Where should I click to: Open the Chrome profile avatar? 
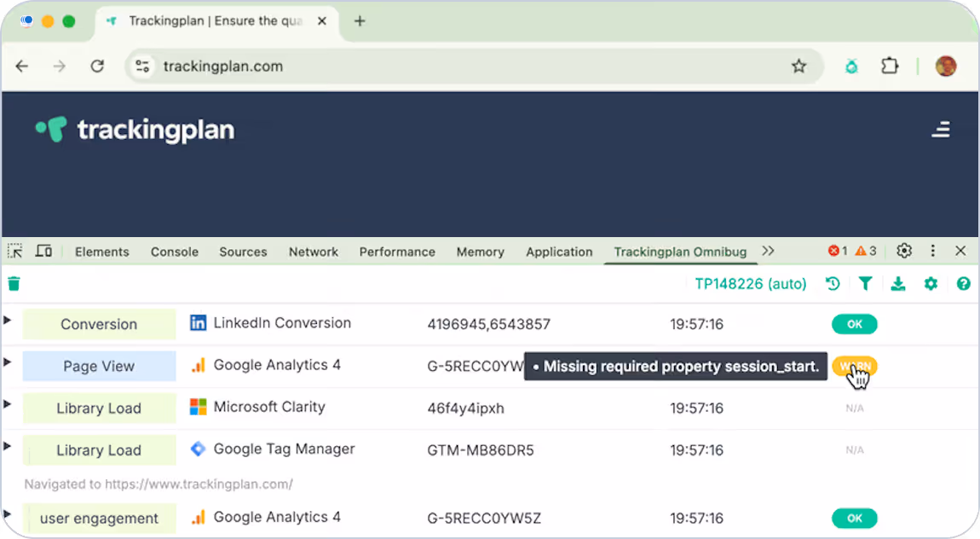tap(946, 67)
